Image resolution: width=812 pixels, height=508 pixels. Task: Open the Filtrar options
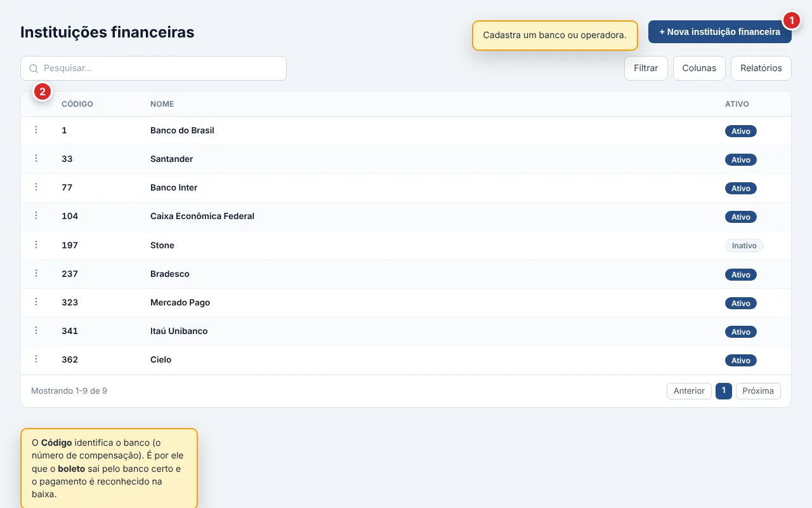coord(646,68)
